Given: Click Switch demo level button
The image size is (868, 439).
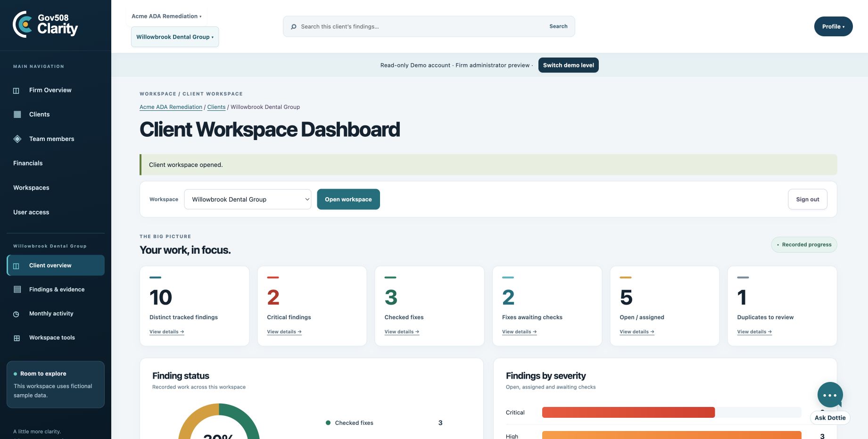Looking at the screenshot, I should coord(568,65).
